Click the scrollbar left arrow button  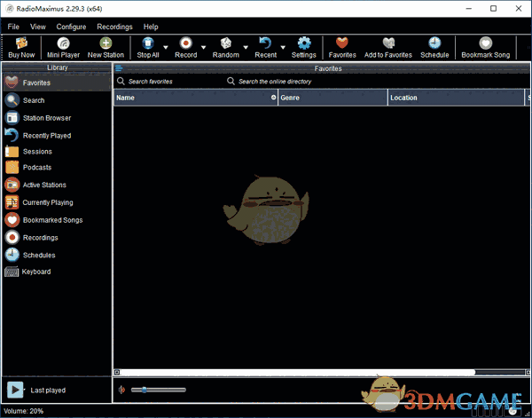tap(117, 372)
